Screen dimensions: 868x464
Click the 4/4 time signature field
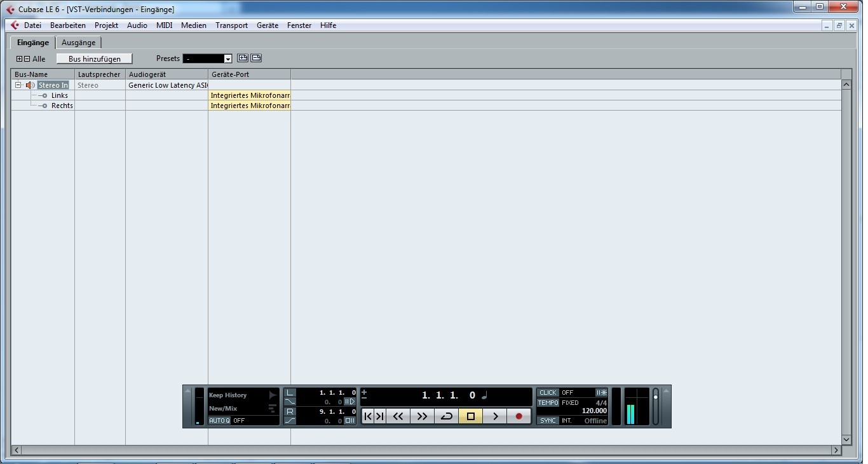[601, 403]
